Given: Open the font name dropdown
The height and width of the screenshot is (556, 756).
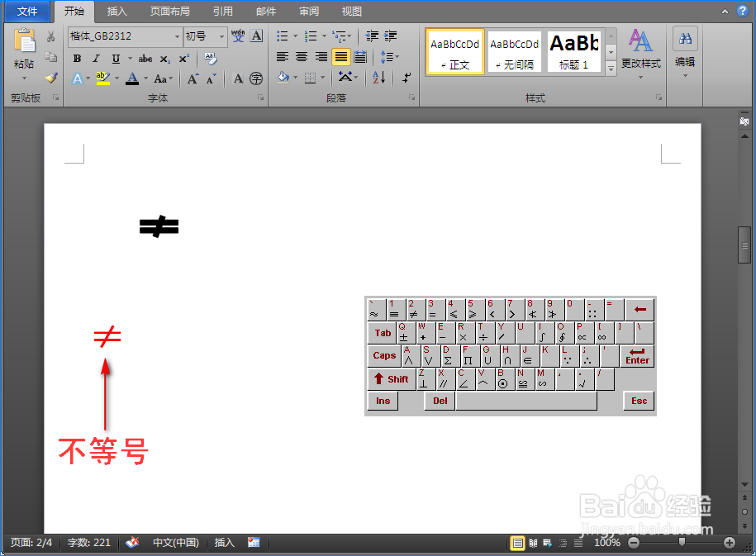Looking at the screenshot, I should 177,36.
